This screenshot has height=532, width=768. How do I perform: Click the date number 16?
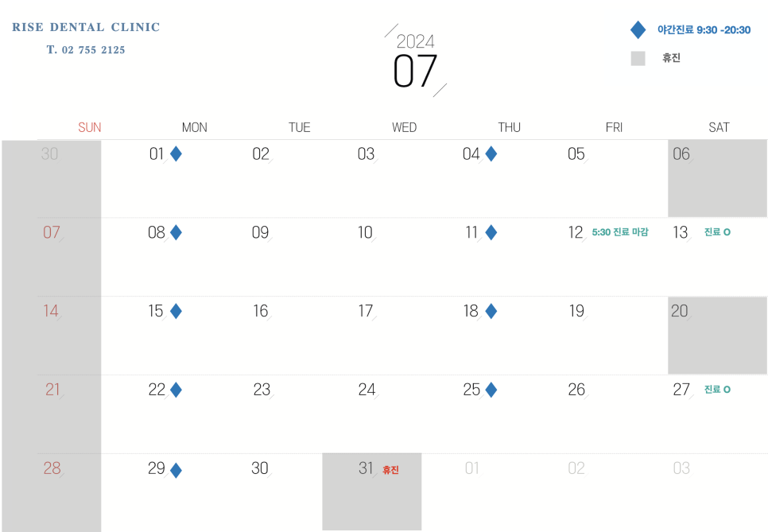point(261,311)
